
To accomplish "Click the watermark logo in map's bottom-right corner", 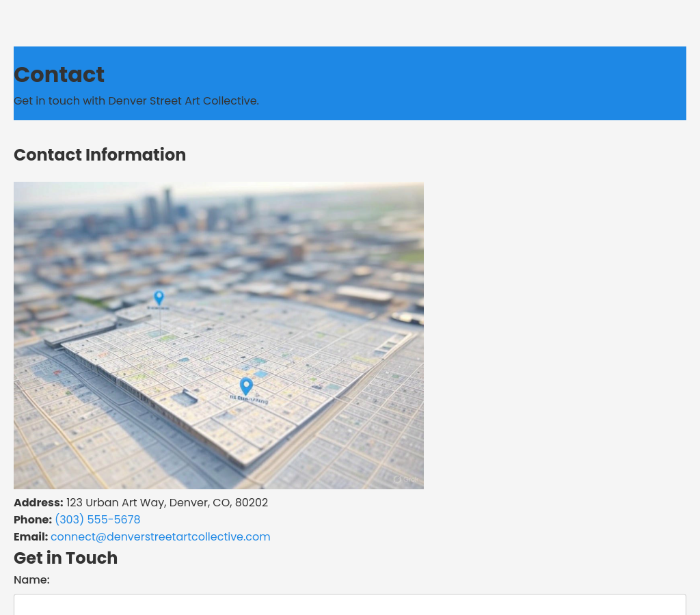I will point(404,479).
